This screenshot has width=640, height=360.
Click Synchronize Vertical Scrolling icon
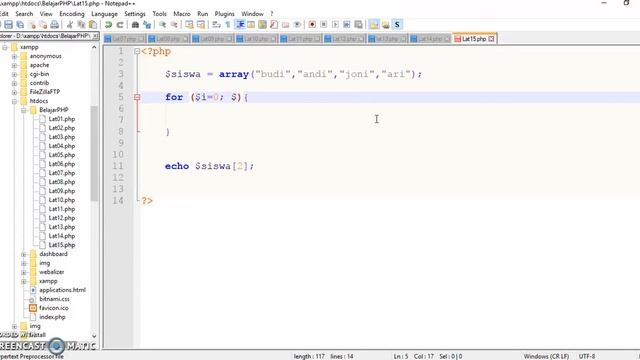pyautogui.click(x=189, y=24)
